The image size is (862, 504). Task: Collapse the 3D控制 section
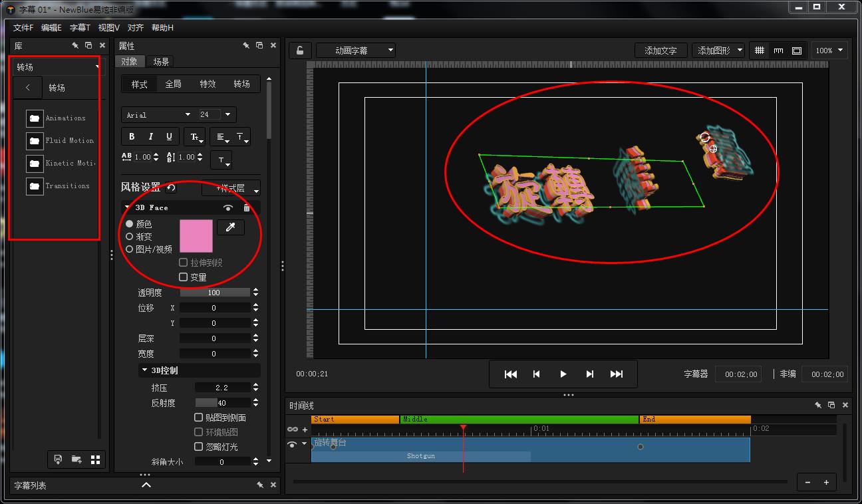(144, 370)
